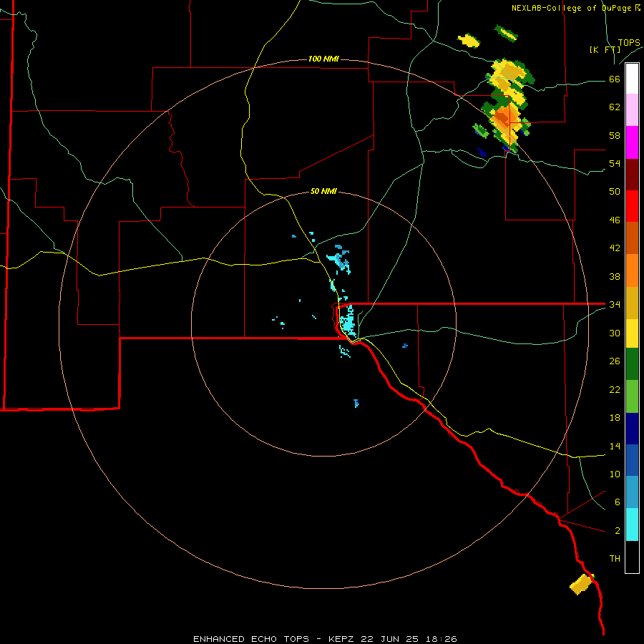Select the bright red legend swatch
644x644 pixels.
coord(632,206)
